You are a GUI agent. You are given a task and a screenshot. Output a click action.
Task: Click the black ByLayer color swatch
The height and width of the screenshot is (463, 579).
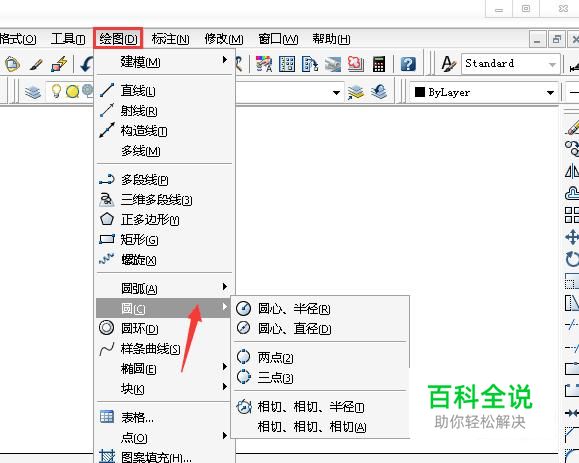(x=419, y=92)
